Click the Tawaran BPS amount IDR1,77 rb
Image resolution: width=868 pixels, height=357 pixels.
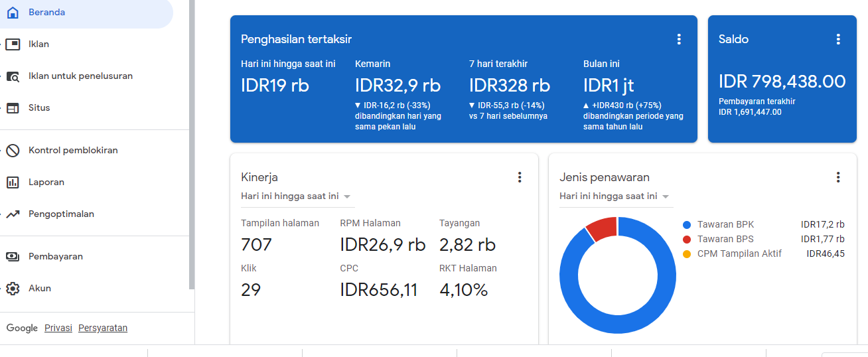(x=823, y=240)
